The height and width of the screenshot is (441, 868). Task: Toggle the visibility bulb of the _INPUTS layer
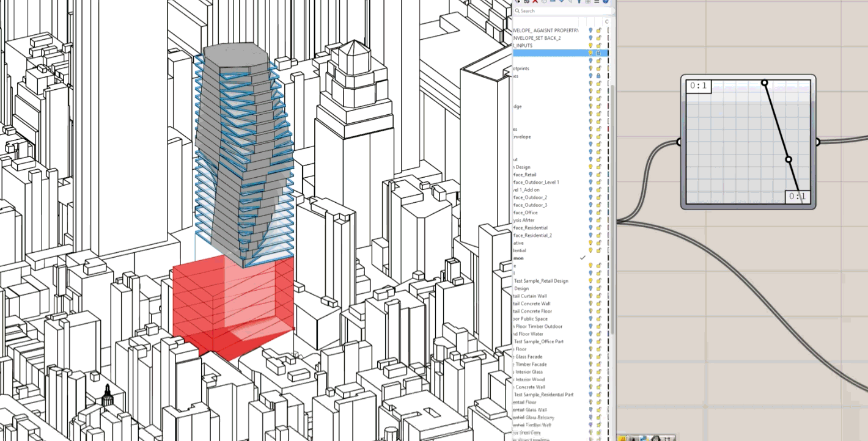coord(590,45)
